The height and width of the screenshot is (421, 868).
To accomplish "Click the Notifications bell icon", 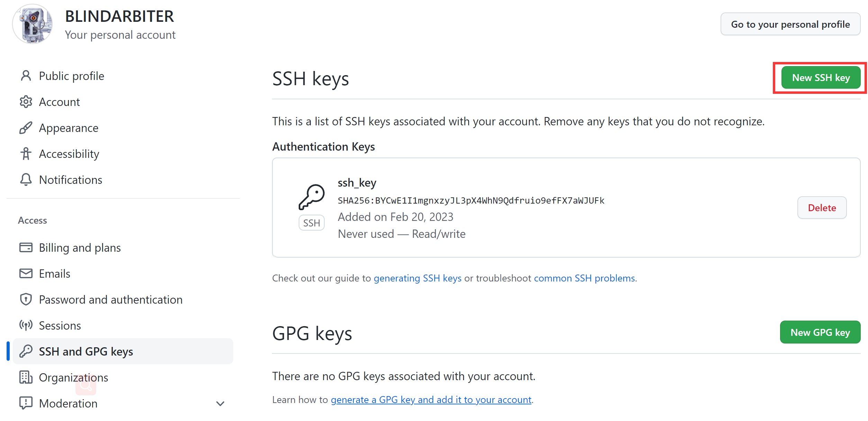I will tap(26, 180).
